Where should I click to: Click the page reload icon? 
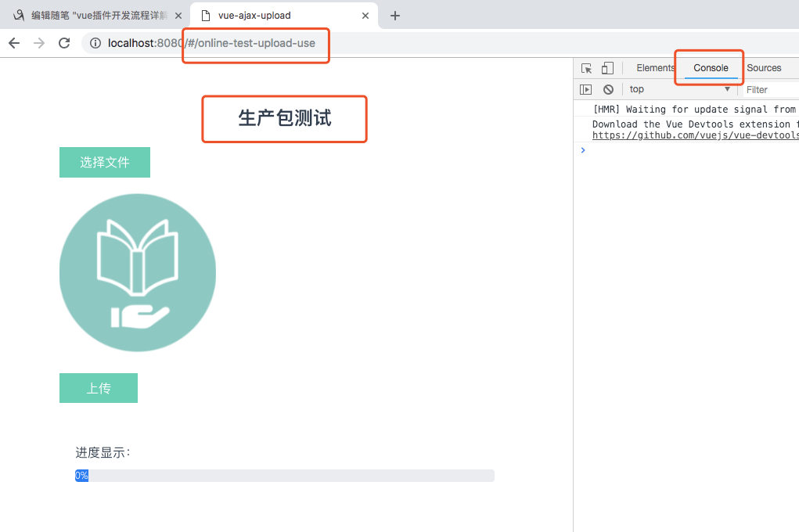click(x=65, y=43)
